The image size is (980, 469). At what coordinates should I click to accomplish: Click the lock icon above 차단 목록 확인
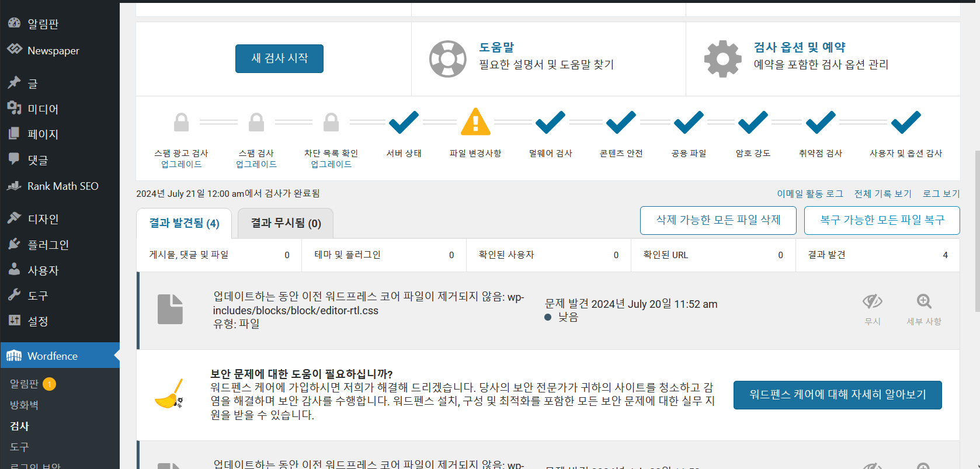331,122
